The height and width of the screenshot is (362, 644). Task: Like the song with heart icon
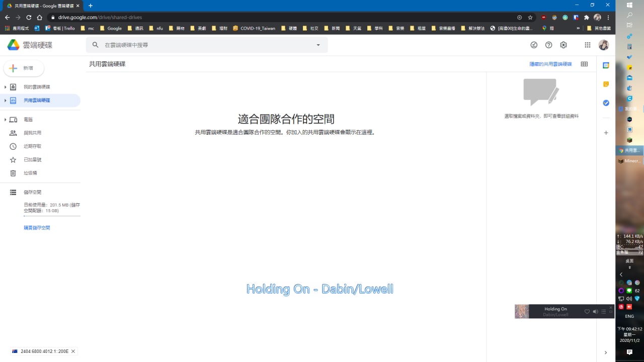coord(587,312)
